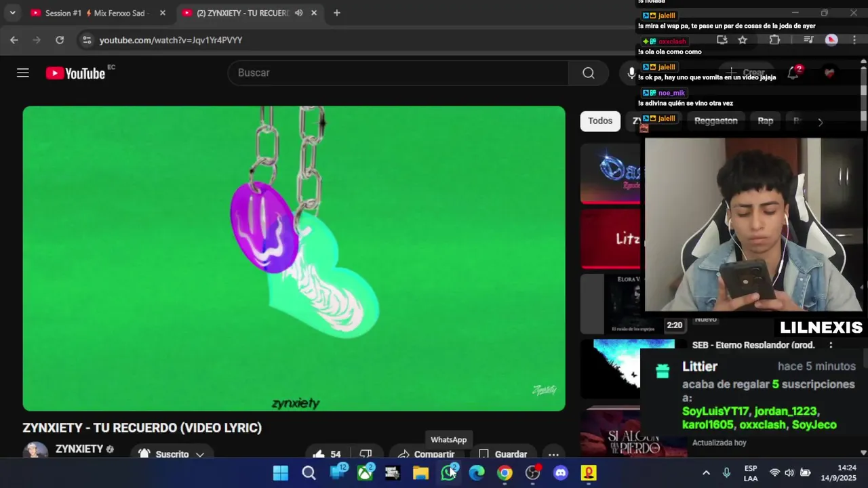Screen dimensions: 868x488
Task: Open the Windows Start menu
Action: 281,472
